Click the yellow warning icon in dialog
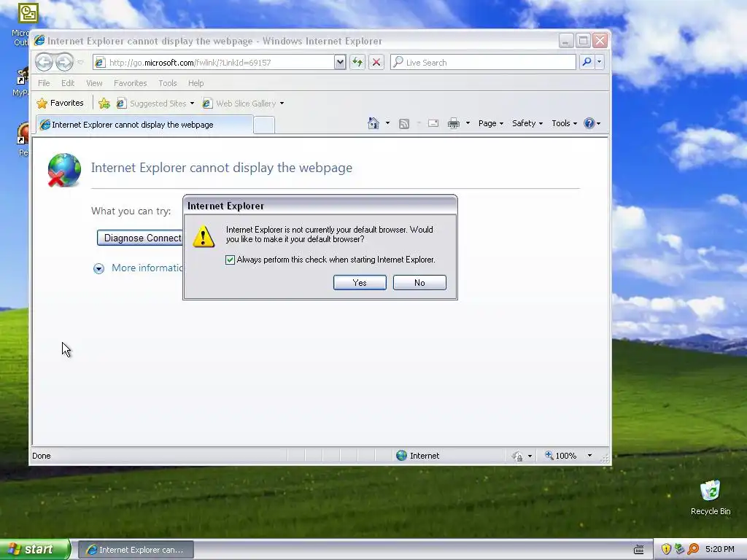 (204, 236)
